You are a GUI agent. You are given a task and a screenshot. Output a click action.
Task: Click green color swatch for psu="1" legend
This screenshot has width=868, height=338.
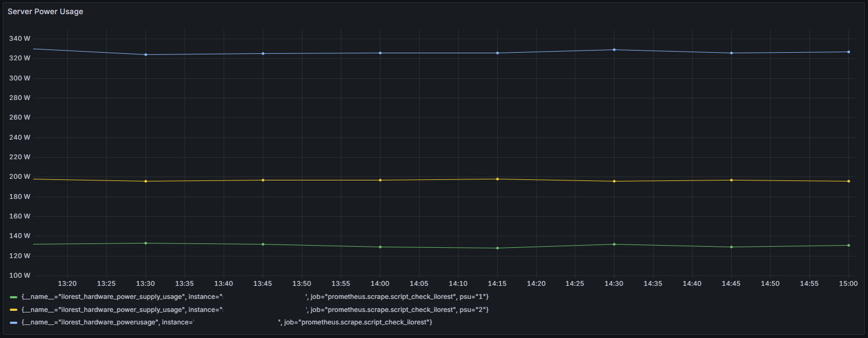[14, 297]
